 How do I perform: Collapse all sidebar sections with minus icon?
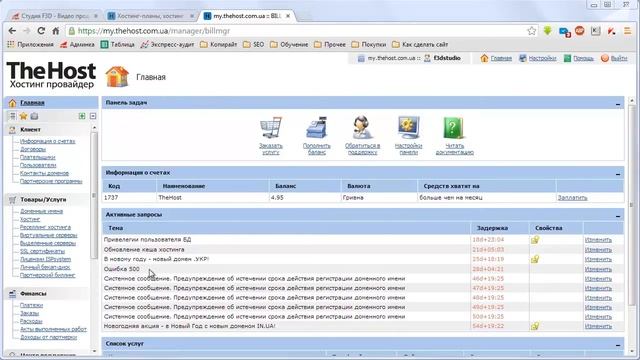tap(93, 116)
